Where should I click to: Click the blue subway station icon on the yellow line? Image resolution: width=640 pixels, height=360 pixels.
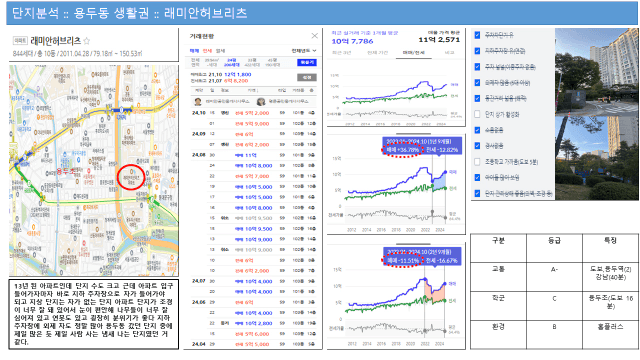click(x=121, y=110)
